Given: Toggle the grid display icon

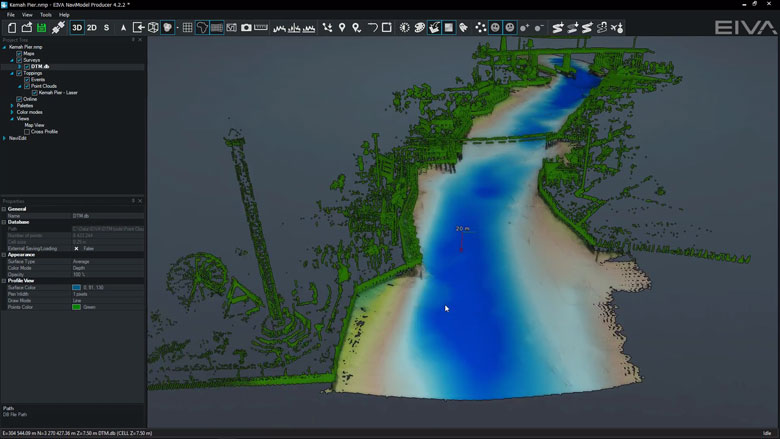Looking at the screenshot, I should coord(187,28).
